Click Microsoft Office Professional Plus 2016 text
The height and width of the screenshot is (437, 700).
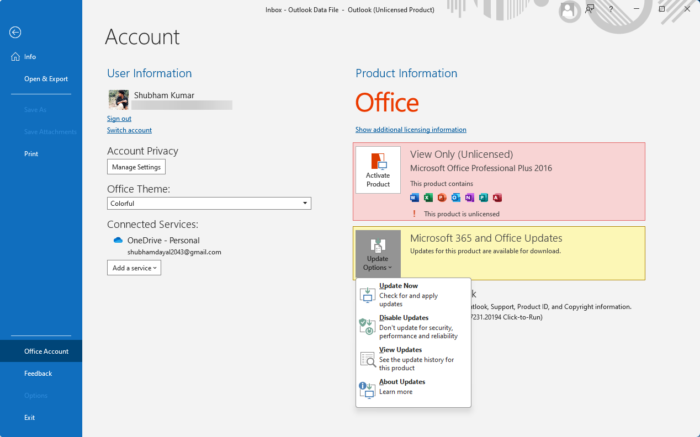pos(481,168)
